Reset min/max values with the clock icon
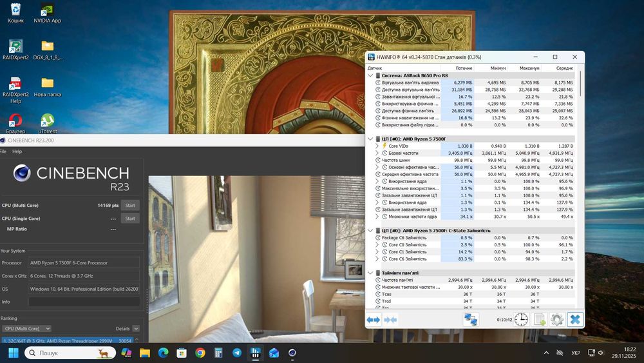The image size is (644, 363). 521,319
